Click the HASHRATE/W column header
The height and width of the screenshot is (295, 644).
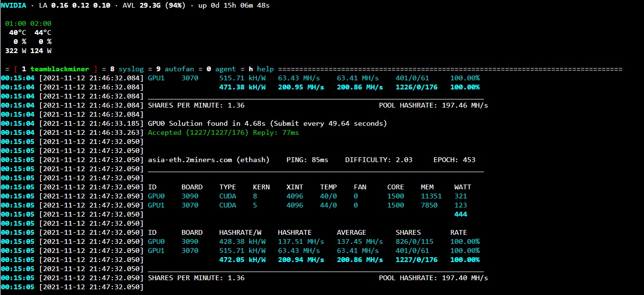pos(240,232)
